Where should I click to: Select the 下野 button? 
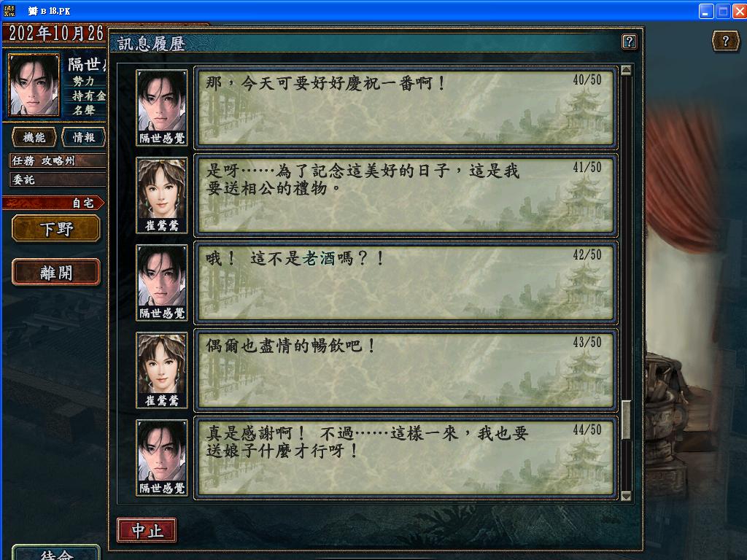point(56,228)
